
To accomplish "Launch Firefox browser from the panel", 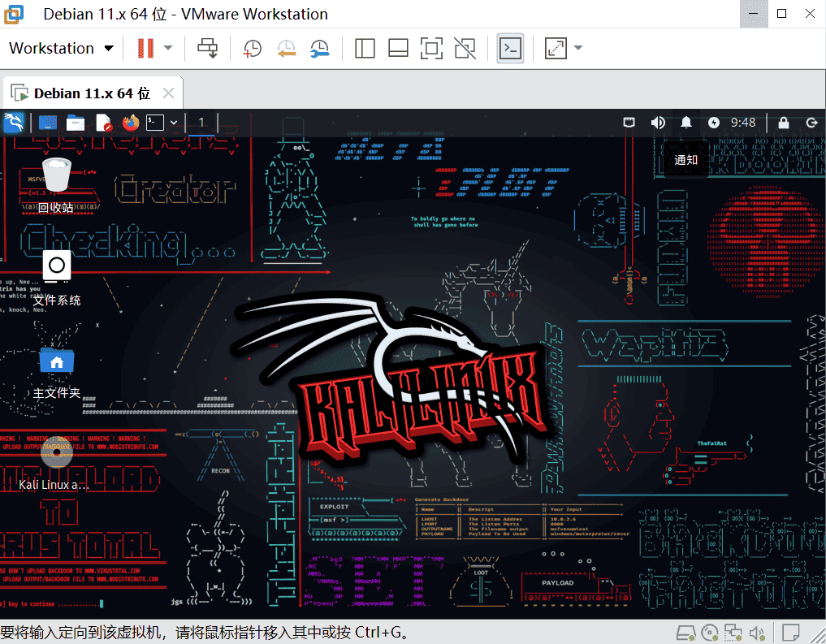I will coord(131,123).
